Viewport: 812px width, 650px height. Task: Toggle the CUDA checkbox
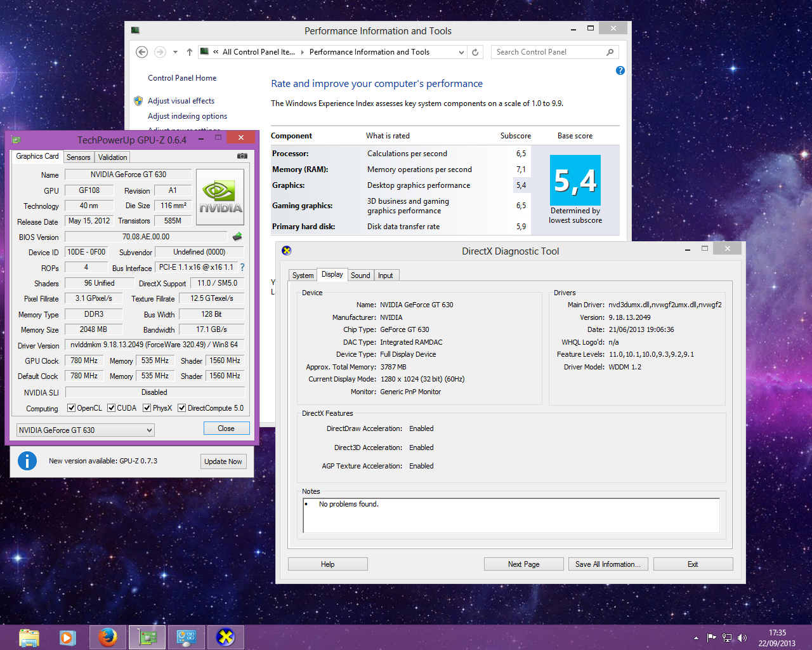pos(112,408)
